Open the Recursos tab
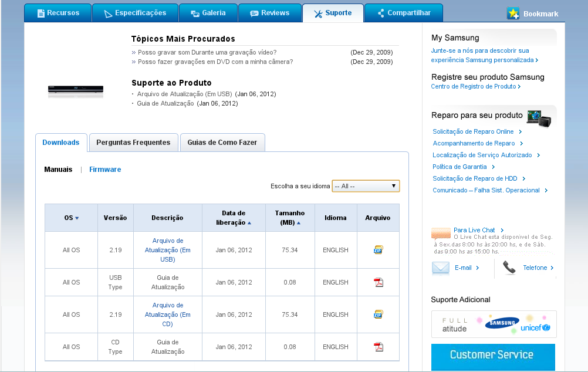The height and width of the screenshot is (372, 588). pyautogui.click(x=58, y=13)
